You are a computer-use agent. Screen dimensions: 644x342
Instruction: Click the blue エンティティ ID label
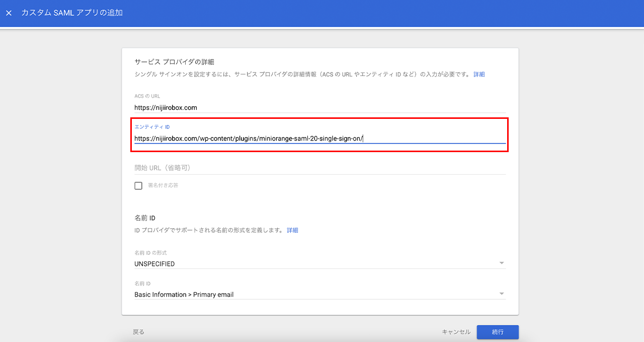coord(152,127)
